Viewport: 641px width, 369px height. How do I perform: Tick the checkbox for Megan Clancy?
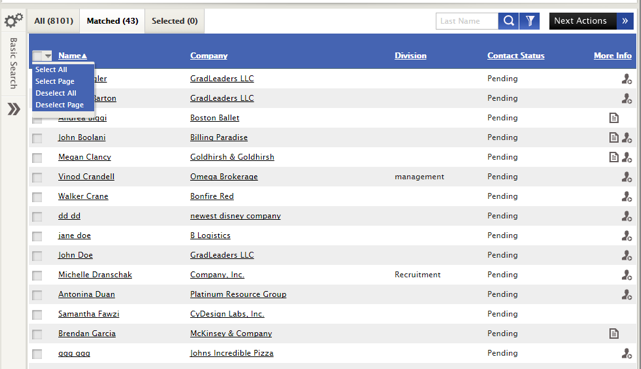37,158
